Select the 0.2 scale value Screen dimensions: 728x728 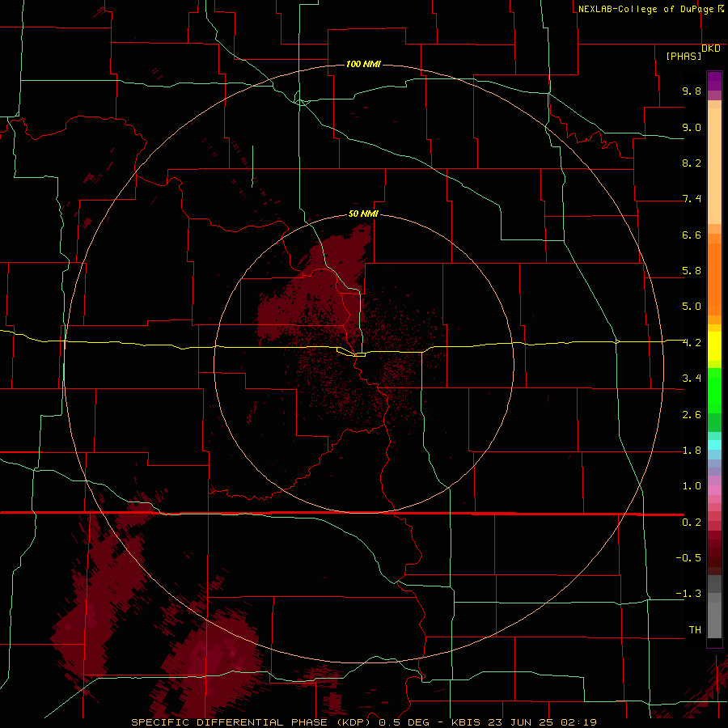[x=692, y=523]
